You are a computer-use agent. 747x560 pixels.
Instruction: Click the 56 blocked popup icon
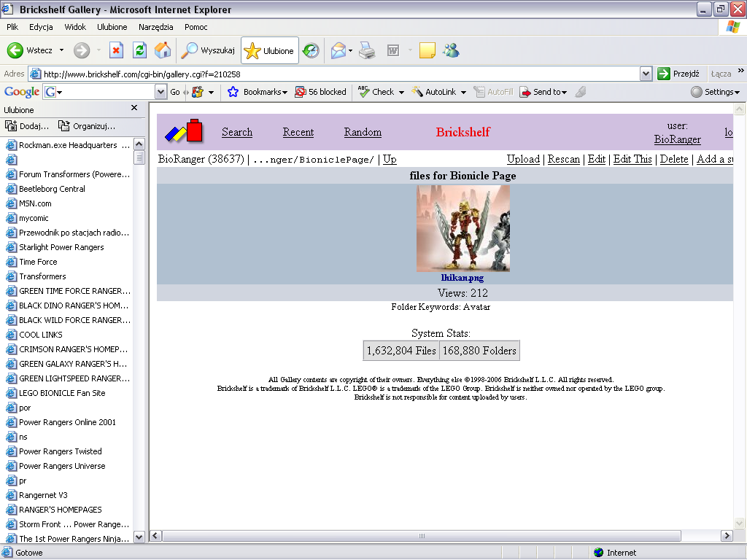[x=300, y=92]
